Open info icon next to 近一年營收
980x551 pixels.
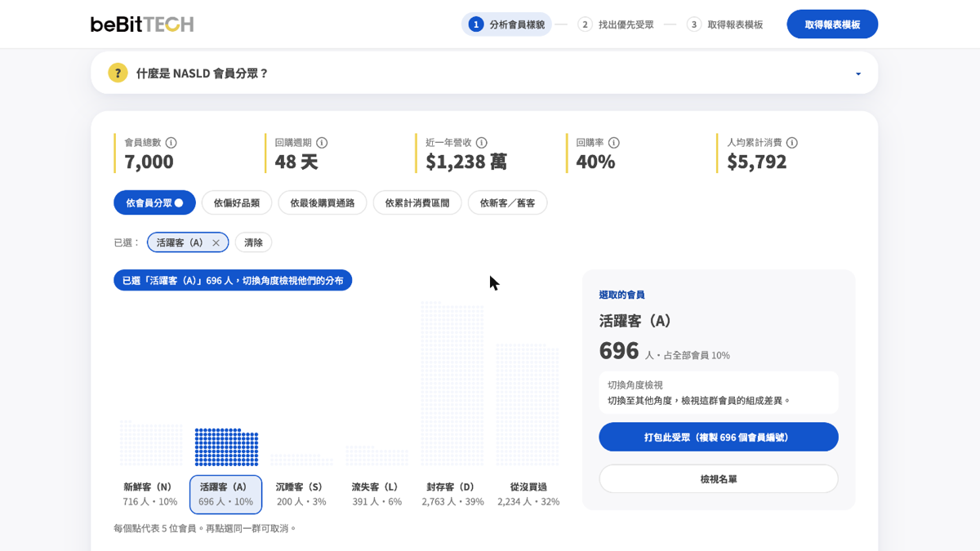tap(482, 143)
